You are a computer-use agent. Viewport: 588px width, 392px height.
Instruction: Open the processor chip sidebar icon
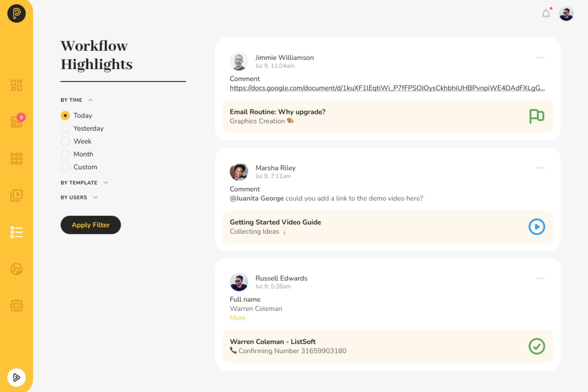click(16, 306)
